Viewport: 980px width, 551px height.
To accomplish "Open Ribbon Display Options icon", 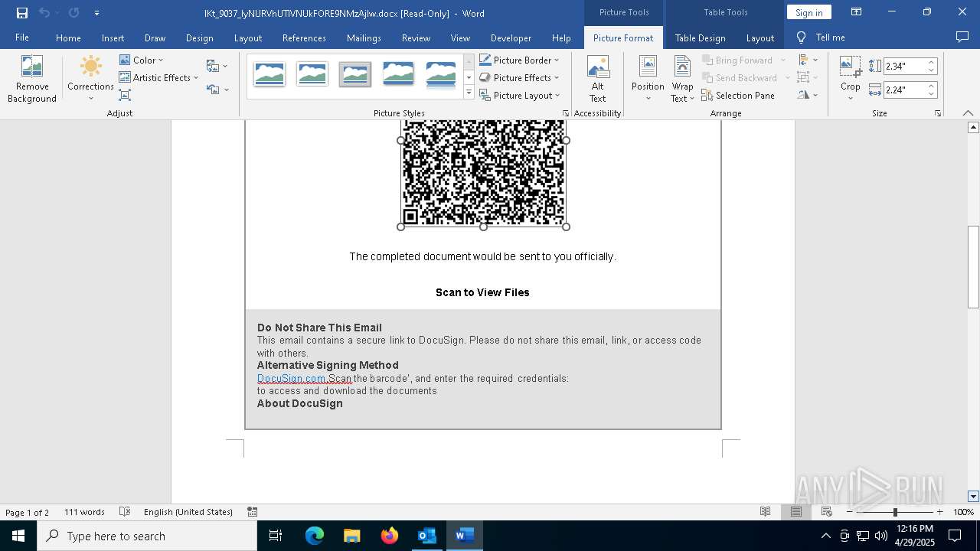I will (857, 12).
